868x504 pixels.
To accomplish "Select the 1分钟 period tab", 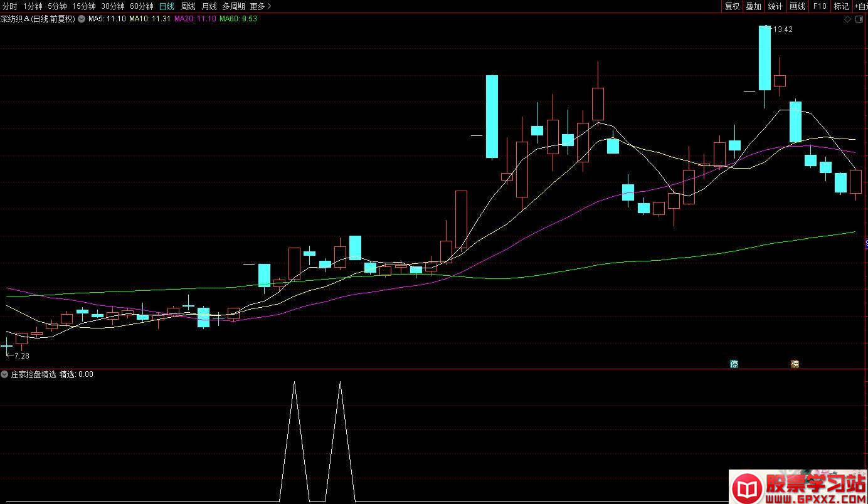I will click(x=33, y=6).
